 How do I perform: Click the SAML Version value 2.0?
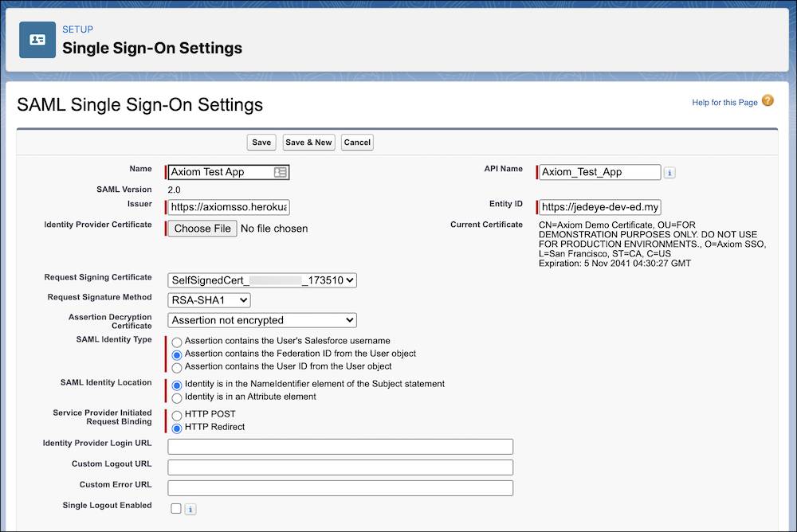click(x=174, y=190)
